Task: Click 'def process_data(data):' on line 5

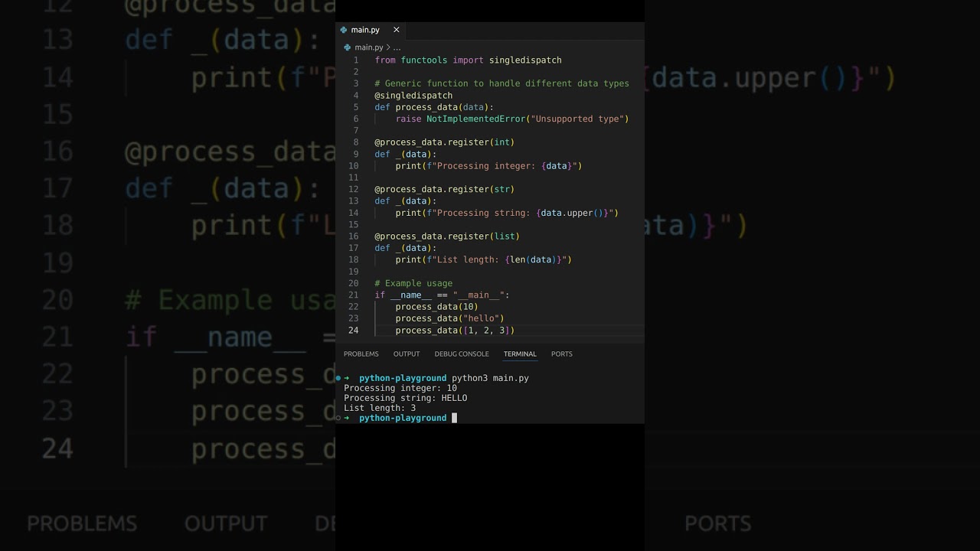Action: coord(434,107)
